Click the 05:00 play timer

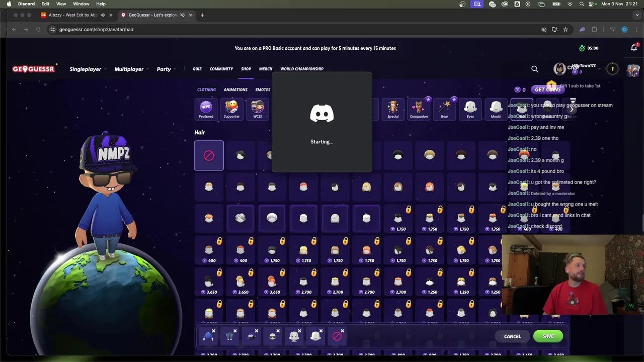click(x=589, y=48)
